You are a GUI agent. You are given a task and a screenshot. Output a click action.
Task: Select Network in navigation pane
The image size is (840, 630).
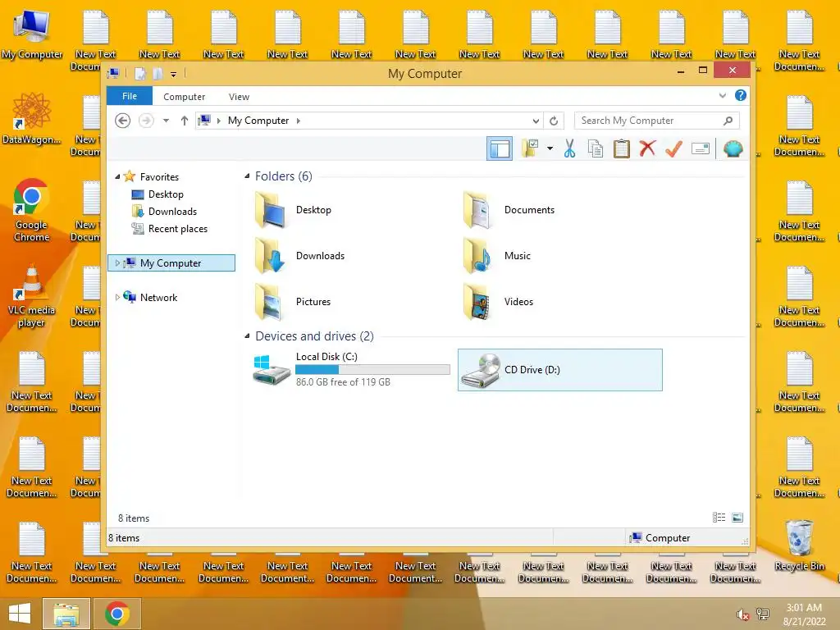click(158, 298)
